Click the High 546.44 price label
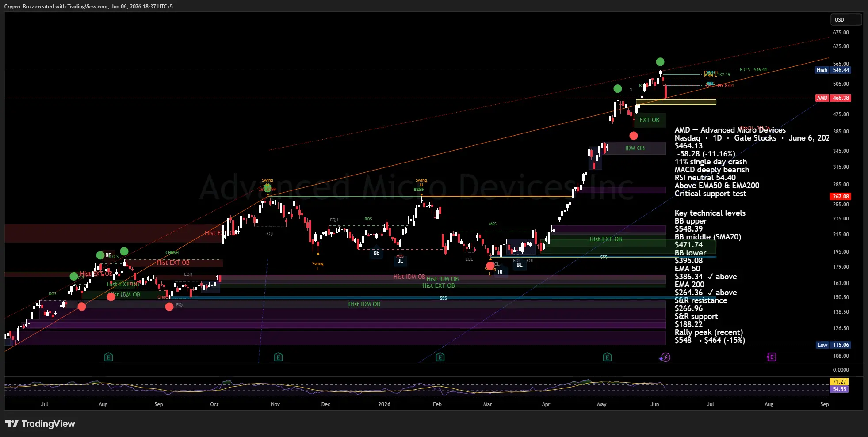 (834, 70)
